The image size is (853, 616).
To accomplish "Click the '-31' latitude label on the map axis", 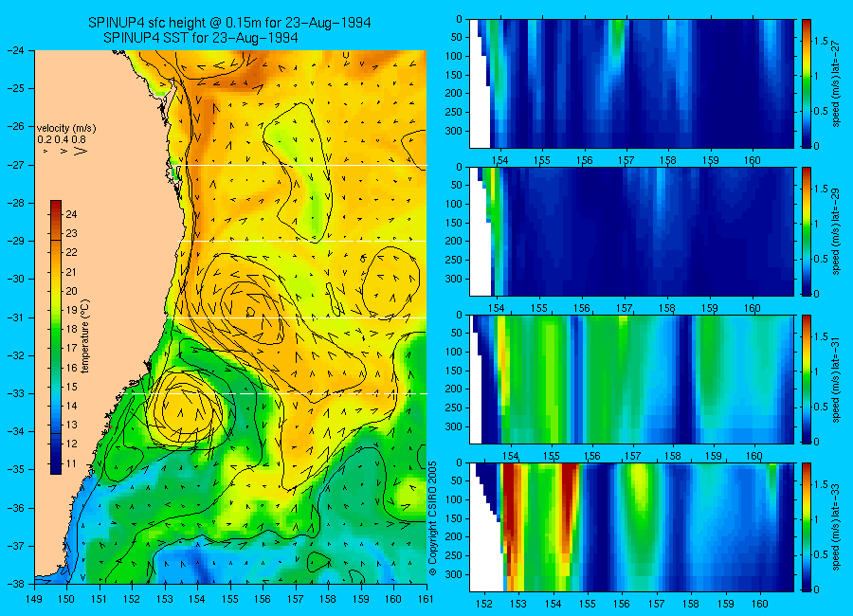I will [x=14, y=317].
